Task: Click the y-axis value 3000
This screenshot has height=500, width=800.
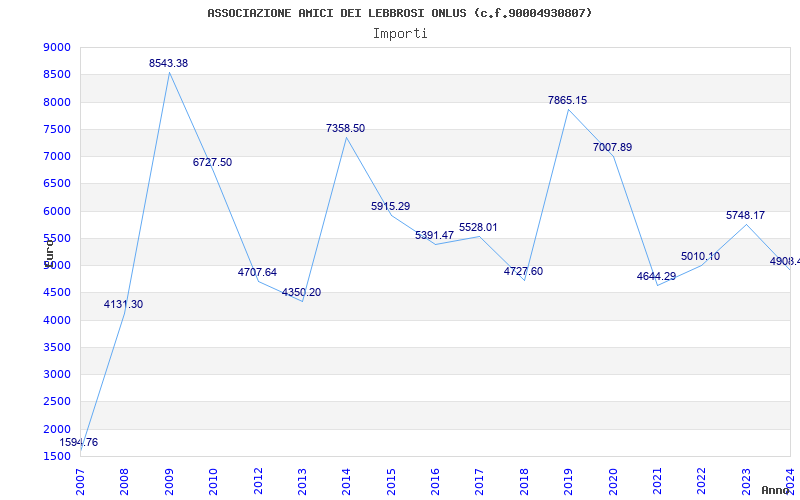Action: coord(57,374)
